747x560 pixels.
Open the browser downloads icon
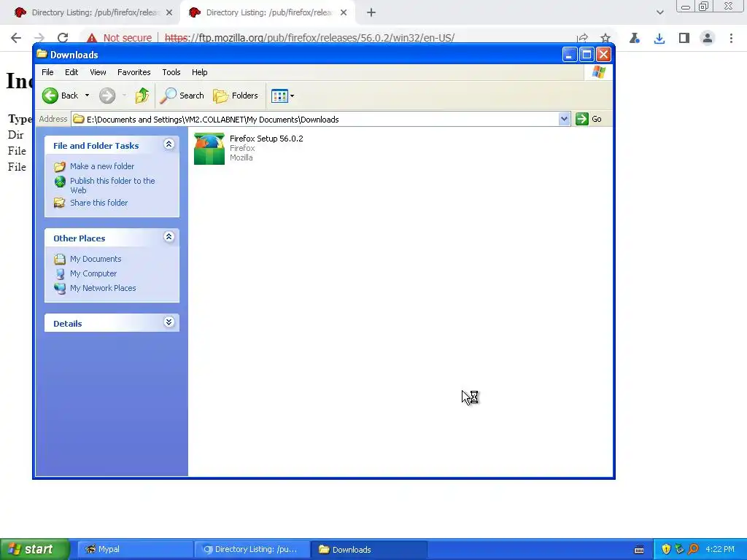point(659,38)
